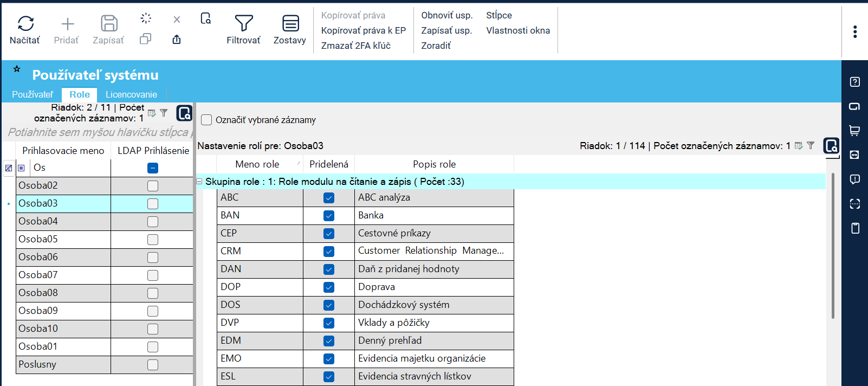Collapse the Skupina role 1 group

(199, 182)
